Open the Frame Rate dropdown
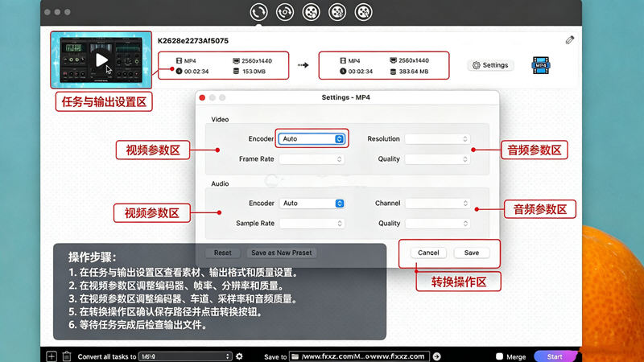This screenshot has width=644, height=362. click(x=312, y=158)
